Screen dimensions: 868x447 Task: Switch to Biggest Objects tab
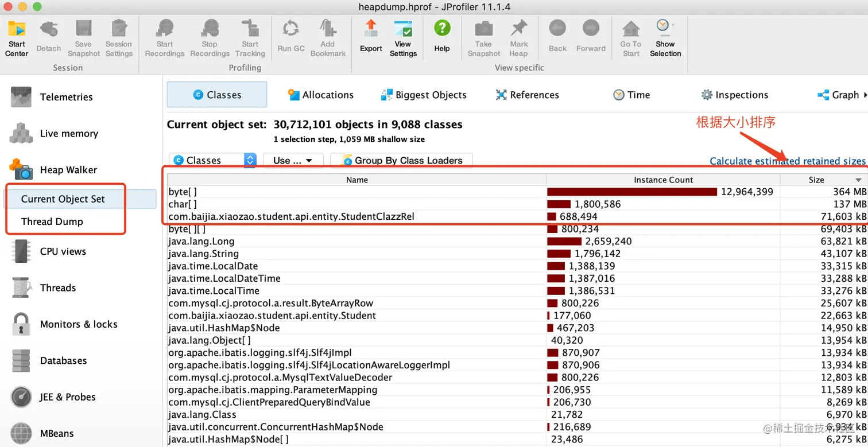[424, 95]
